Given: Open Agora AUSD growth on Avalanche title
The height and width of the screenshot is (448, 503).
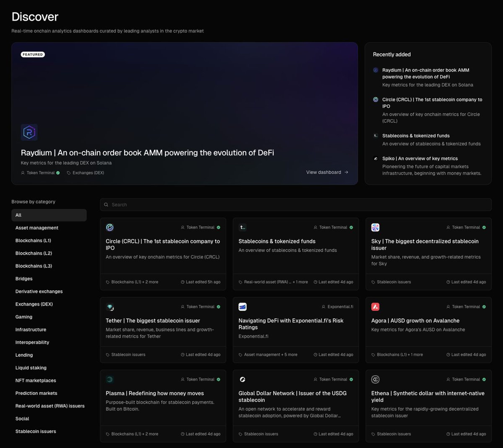Looking at the screenshot, I should [415, 321].
